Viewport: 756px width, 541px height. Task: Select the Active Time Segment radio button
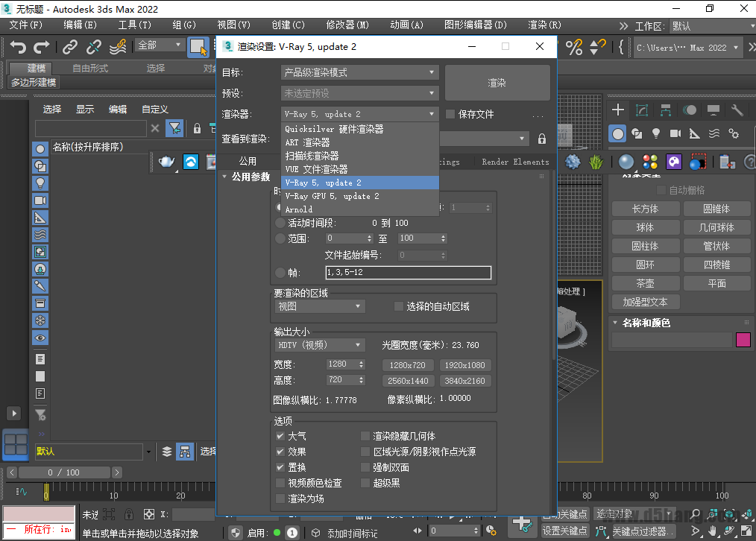(280, 223)
